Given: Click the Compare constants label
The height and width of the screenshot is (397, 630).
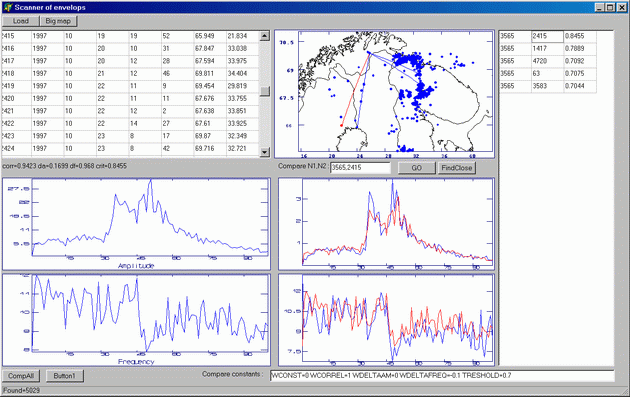Looking at the screenshot, I should (x=232, y=374).
